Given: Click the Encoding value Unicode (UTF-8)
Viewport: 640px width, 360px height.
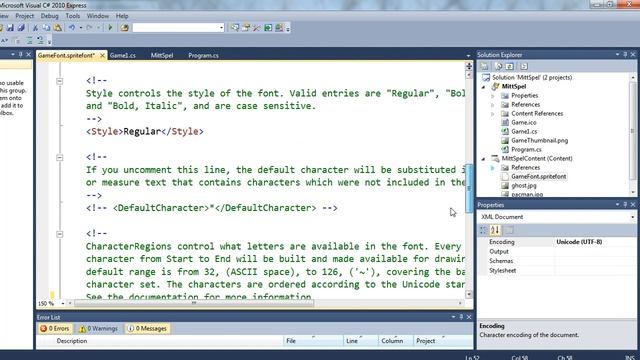Looking at the screenshot, I should [579, 242].
